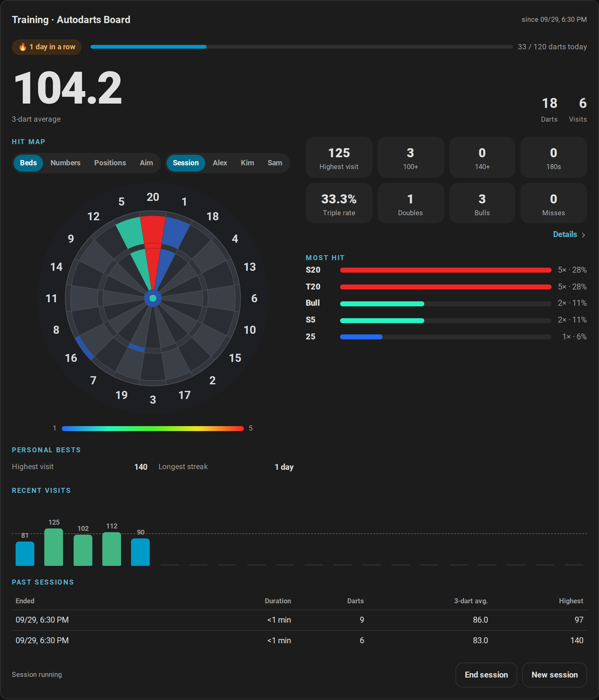
Task: Click the red 20 segment on dartboard
Action: [x=153, y=230]
